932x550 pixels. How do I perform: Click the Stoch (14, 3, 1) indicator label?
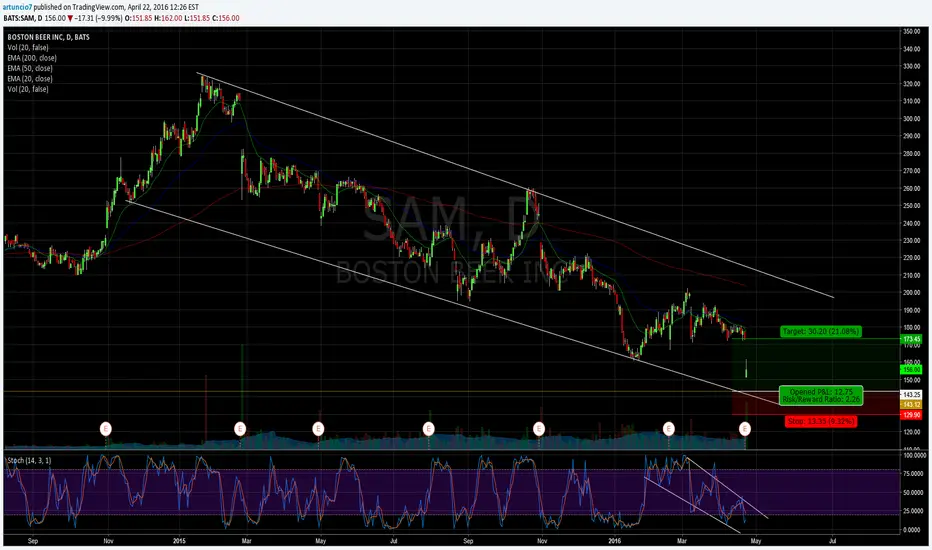29,460
